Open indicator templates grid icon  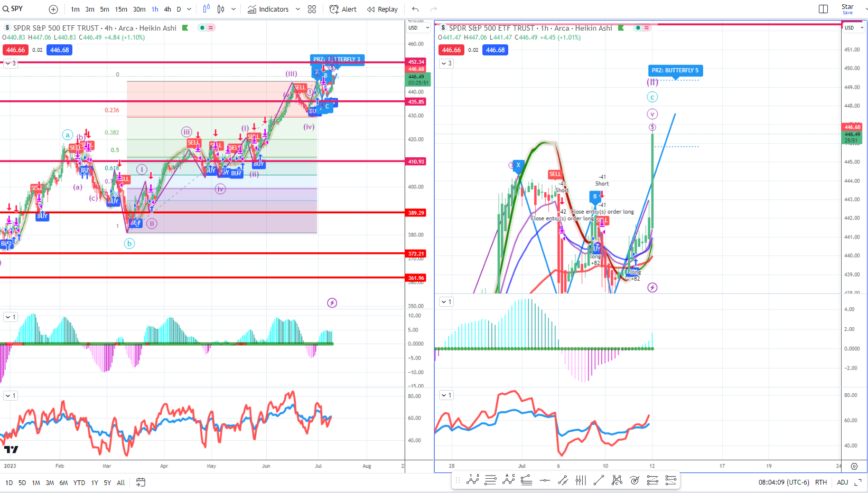pos(312,10)
